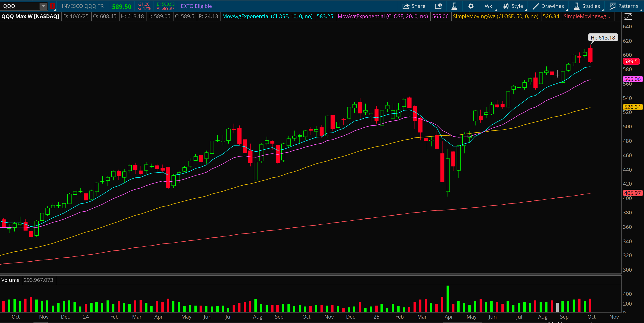
Task: Click the Hi: 613.18 chart bubble
Action: pos(603,38)
